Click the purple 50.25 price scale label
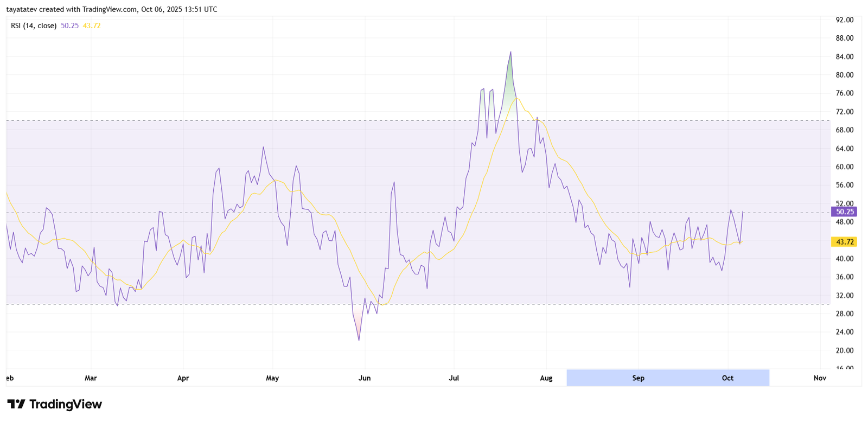 (x=844, y=212)
